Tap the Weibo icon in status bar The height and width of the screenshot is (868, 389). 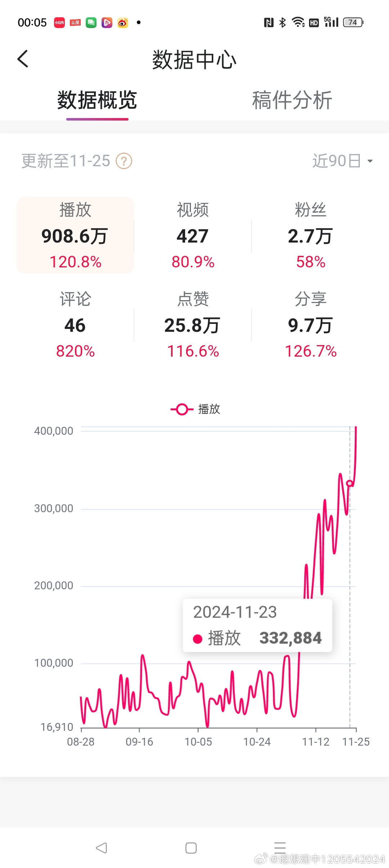123,23
